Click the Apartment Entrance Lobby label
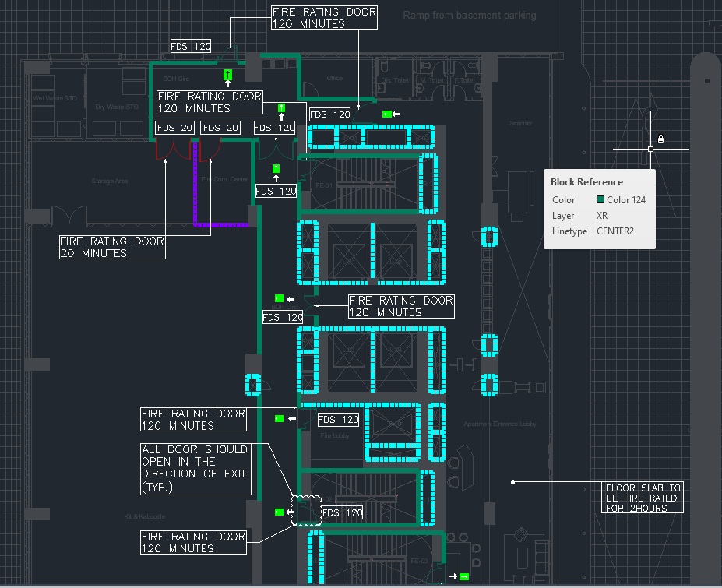Viewport: 722px width, 588px height. [500, 424]
